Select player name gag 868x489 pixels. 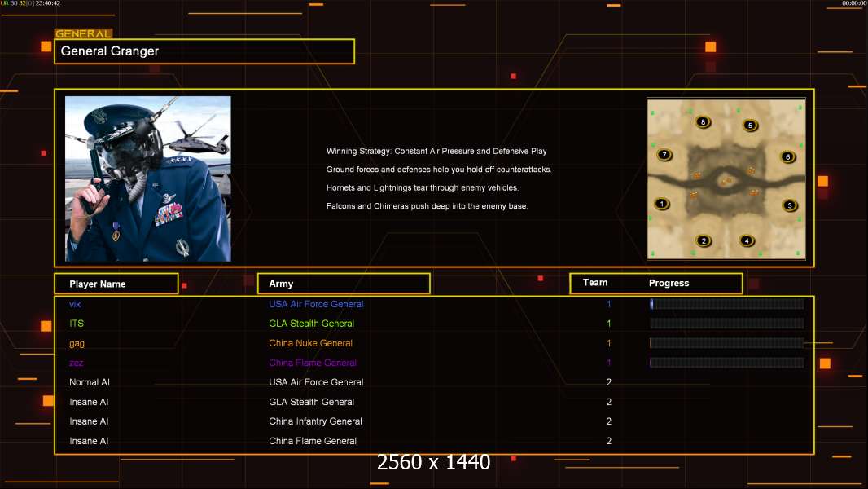[77, 343]
